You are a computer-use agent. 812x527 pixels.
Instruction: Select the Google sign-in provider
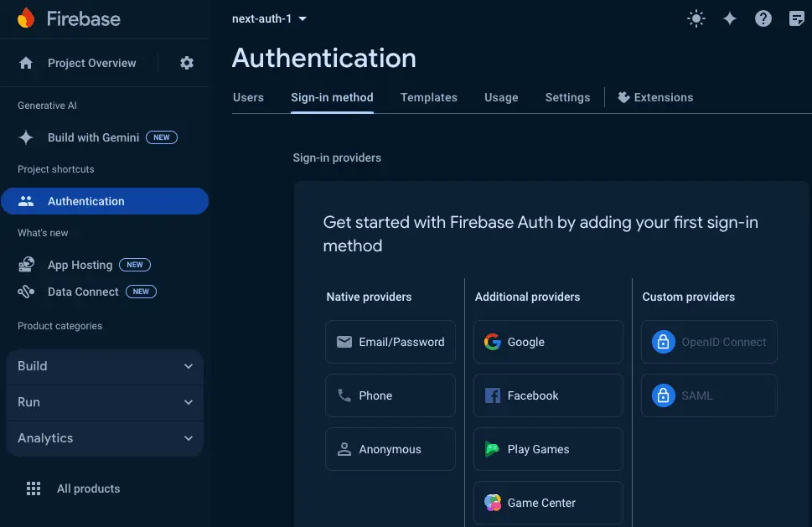tap(547, 342)
